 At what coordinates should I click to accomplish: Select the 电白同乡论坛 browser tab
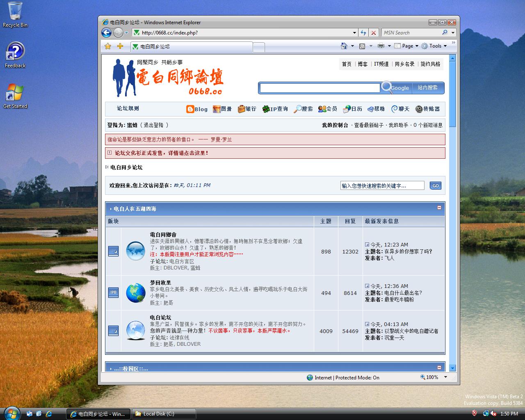click(191, 47)
